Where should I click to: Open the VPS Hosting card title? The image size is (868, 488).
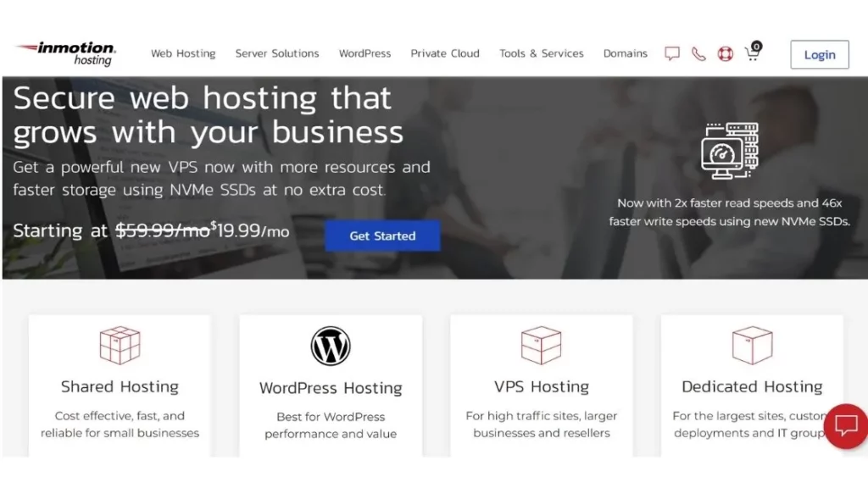click(542, 386)
